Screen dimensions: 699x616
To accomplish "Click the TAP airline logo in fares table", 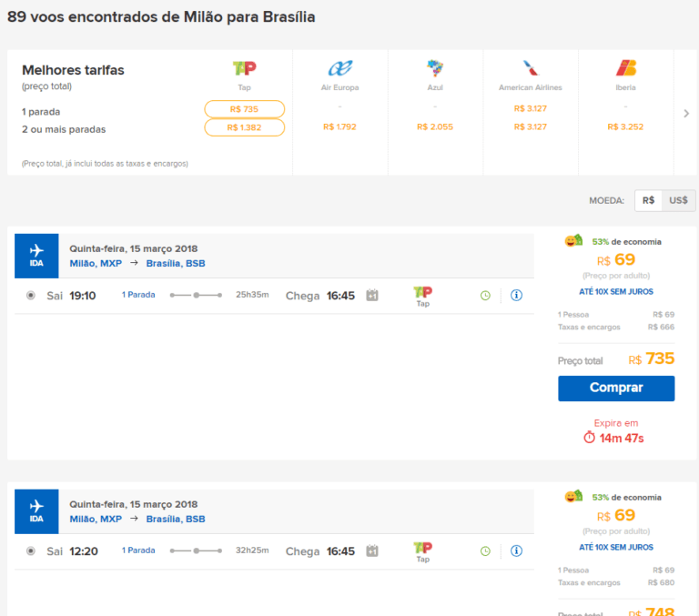I will coord(244,68).
